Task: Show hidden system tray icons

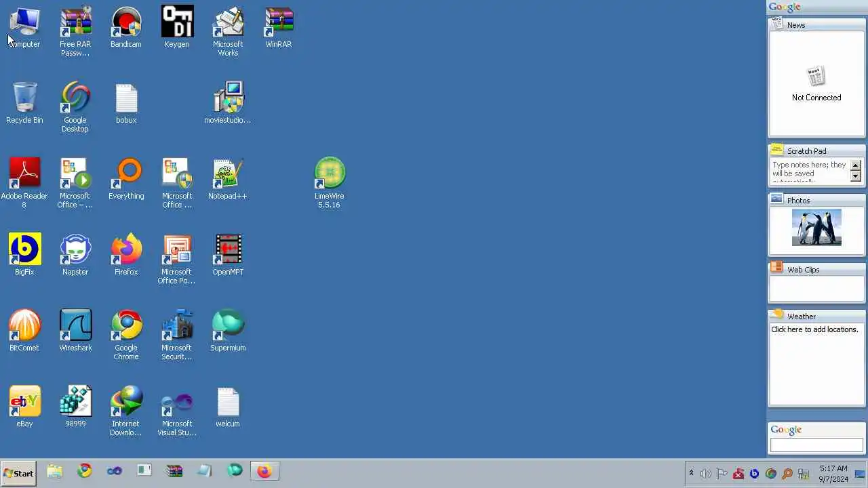Action: [691, 474]
